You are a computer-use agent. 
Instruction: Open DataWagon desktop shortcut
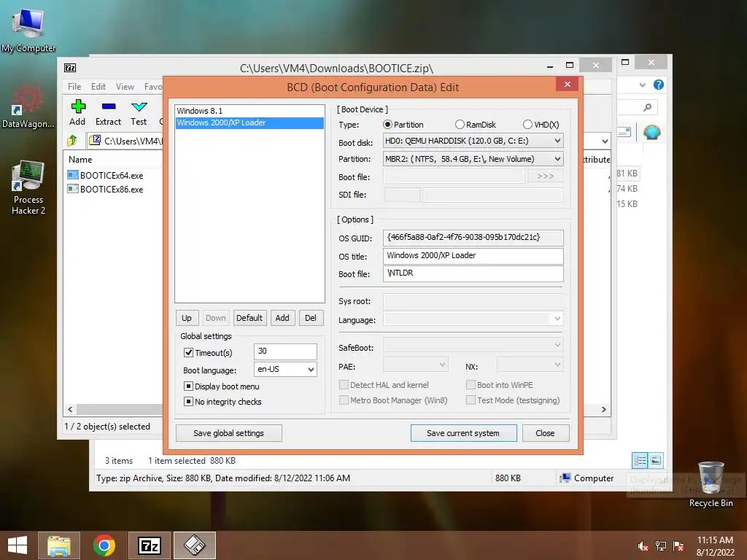tap(28, 106)
